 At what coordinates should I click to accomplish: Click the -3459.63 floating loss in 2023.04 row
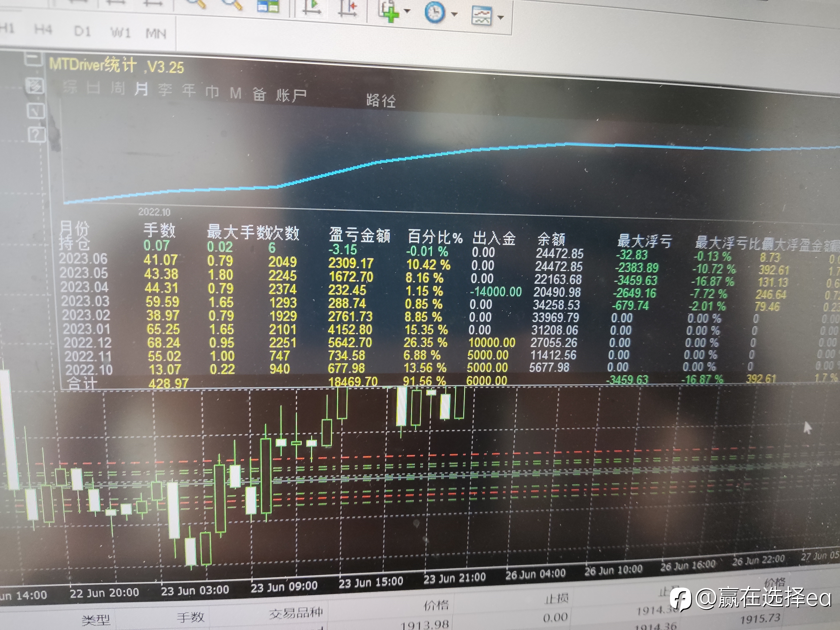click(x=636, y=280)
